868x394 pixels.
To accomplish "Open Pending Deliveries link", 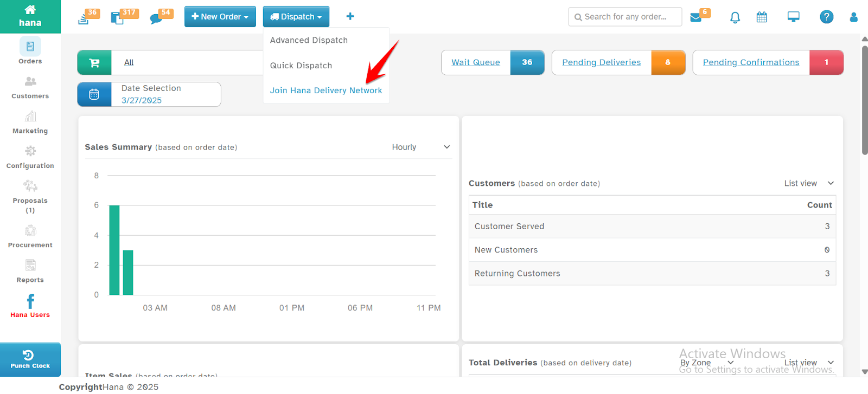I will 601,62.
